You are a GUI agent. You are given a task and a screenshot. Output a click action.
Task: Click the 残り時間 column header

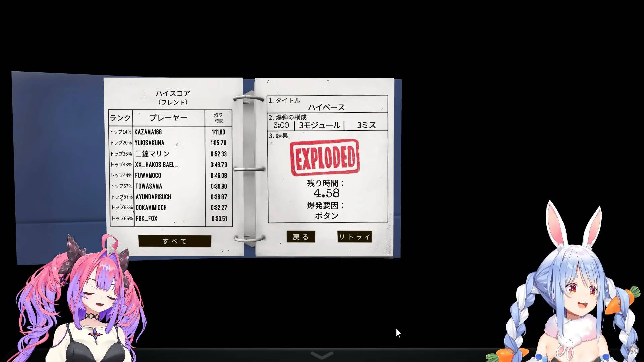tap(219, 118)
